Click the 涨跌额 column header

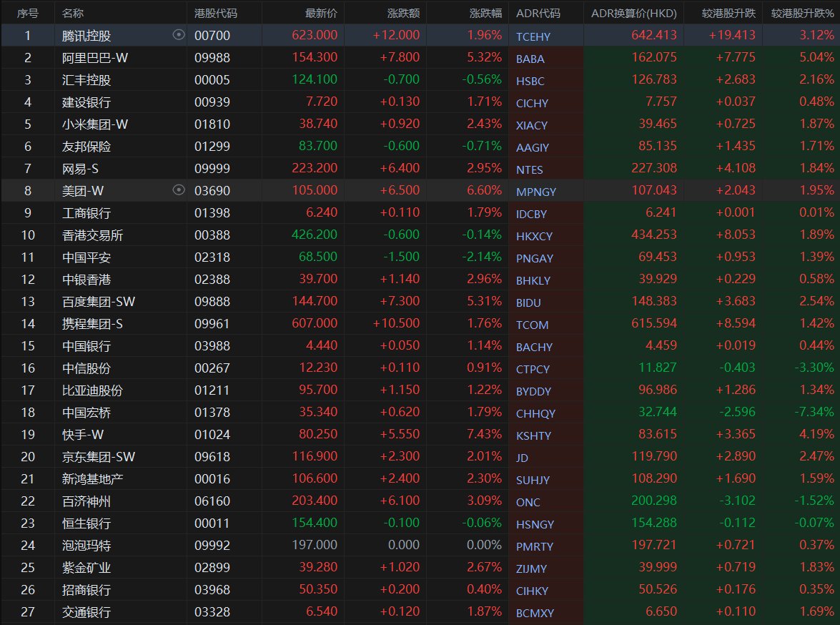[x=403, y=14]
